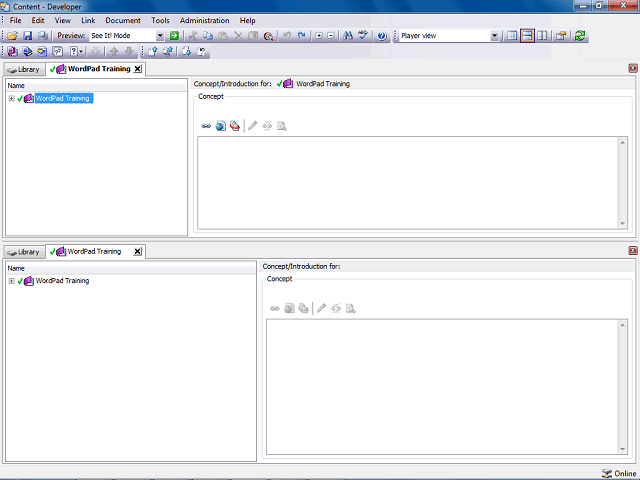The height and width of the screenshot is (480, 640).
Task: Click the move up arrow icon
Action: coord(114,51)
